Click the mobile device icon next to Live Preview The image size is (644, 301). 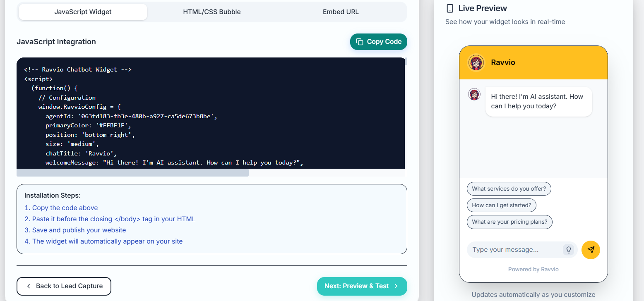click(x=451, y=8)
